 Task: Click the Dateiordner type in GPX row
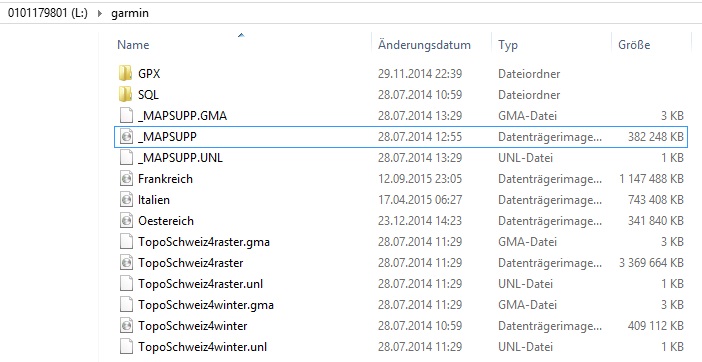tap(529, 73)
